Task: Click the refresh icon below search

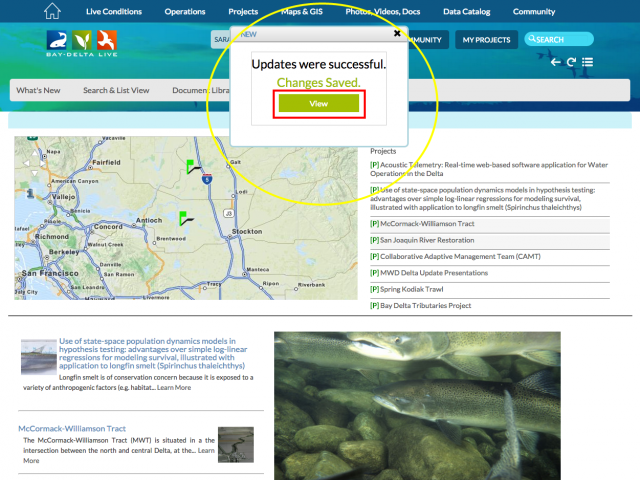Action: [571, 62]
